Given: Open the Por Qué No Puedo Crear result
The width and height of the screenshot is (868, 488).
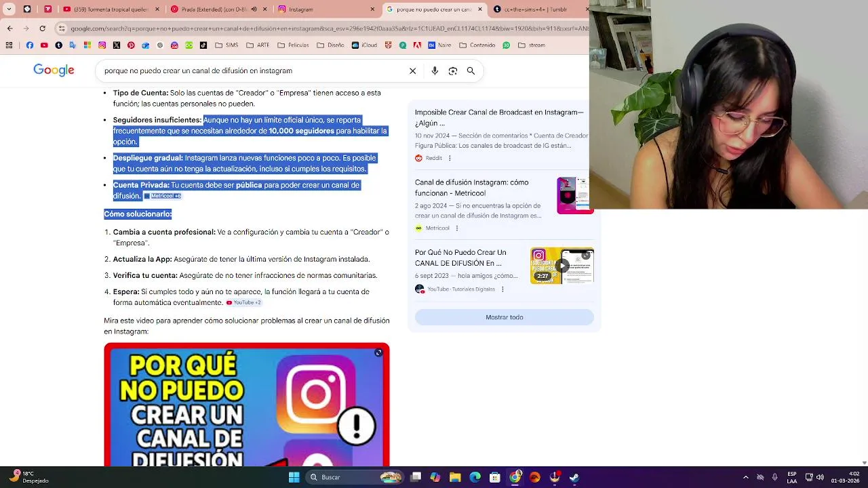Looking at the screenshot, I should [460, 258].
